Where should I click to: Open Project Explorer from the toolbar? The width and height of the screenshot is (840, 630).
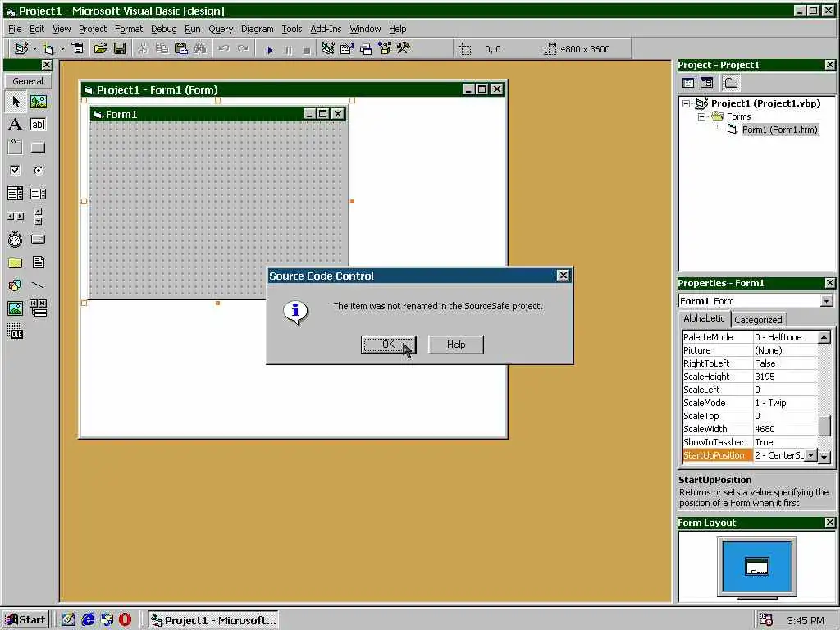[x=328, y=48]
